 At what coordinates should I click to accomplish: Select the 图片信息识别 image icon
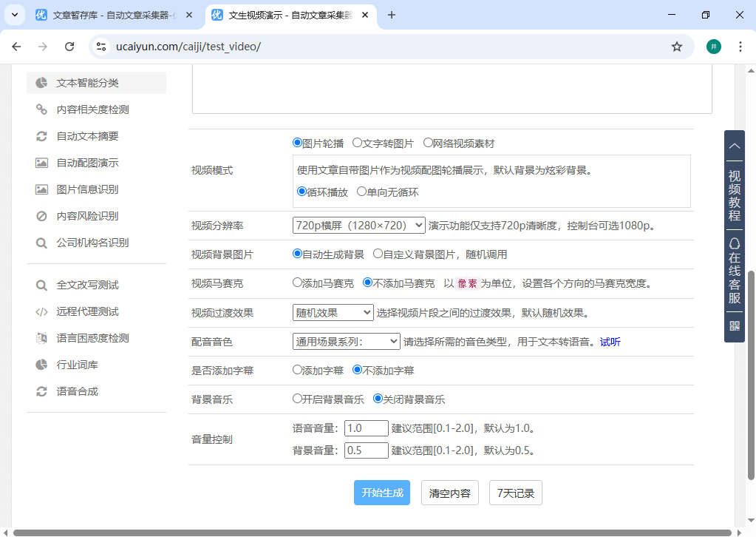(41, 189)
